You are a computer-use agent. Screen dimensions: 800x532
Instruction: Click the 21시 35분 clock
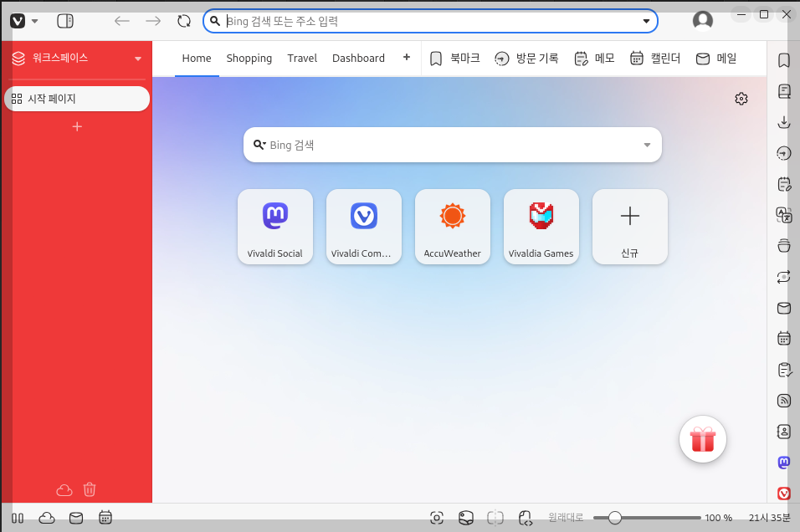[769, 518]
